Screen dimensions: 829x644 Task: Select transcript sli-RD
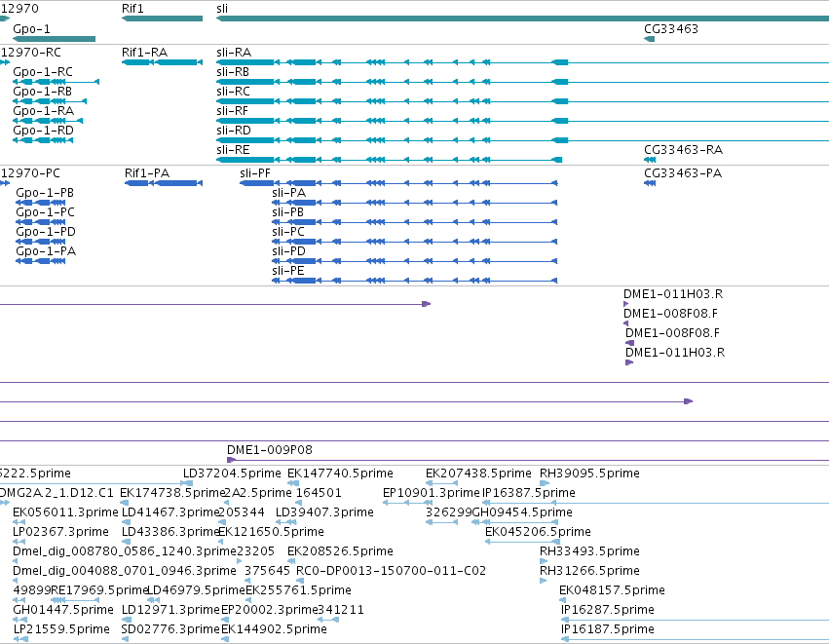point(234,131)
